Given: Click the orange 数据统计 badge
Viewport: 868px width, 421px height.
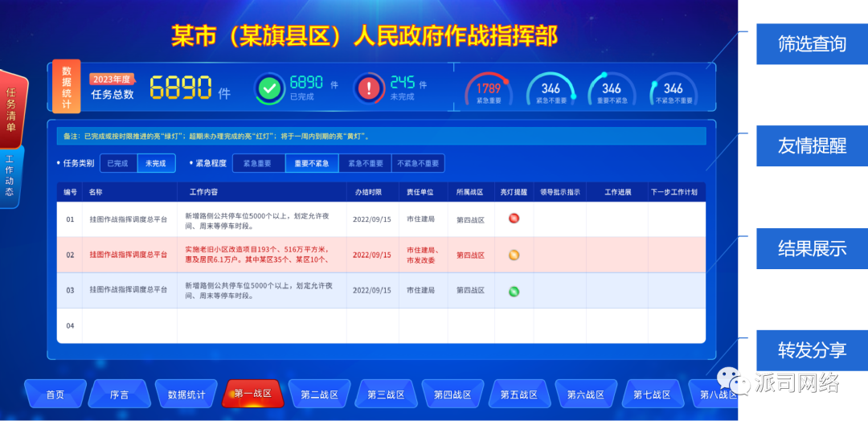Looking at the screenshot, I should (x=67, y=86).
